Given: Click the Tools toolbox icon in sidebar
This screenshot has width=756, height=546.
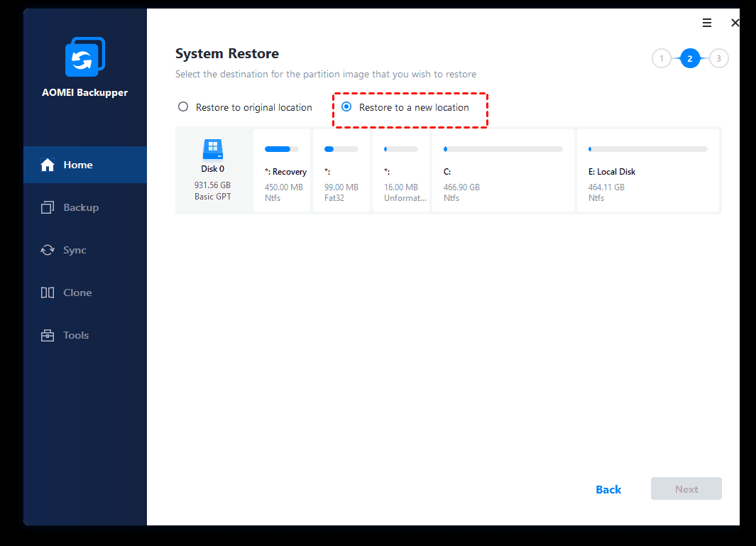Looking at the screenshot, I should tap(48, 335).
